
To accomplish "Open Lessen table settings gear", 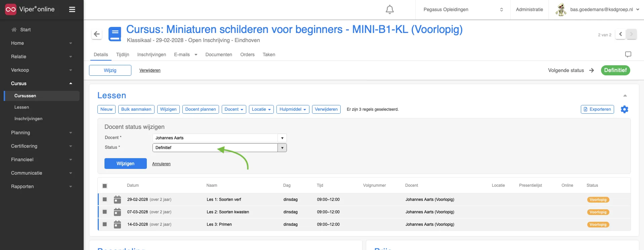I will (625, 109).
